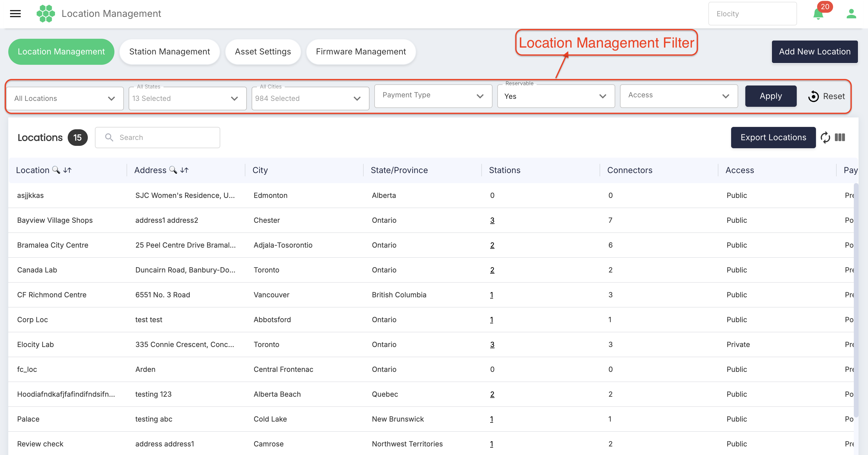Click the 6551 No. 3 Road address cell
This screenshot has width=868, height=455.
click(163, 295)
